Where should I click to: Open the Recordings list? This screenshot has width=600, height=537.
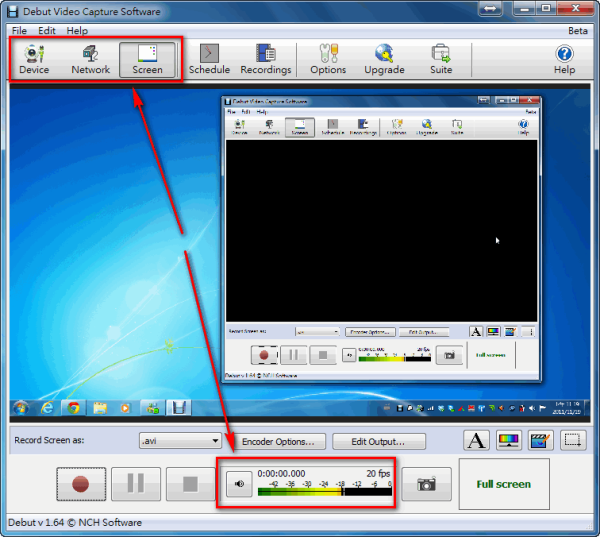click(266, 59)
